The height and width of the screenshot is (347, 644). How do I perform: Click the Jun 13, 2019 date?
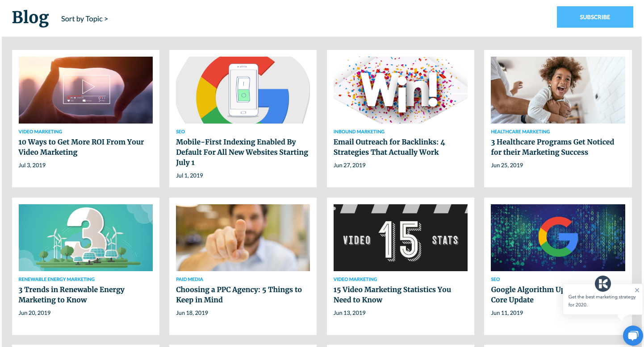[x=350, y=313]
